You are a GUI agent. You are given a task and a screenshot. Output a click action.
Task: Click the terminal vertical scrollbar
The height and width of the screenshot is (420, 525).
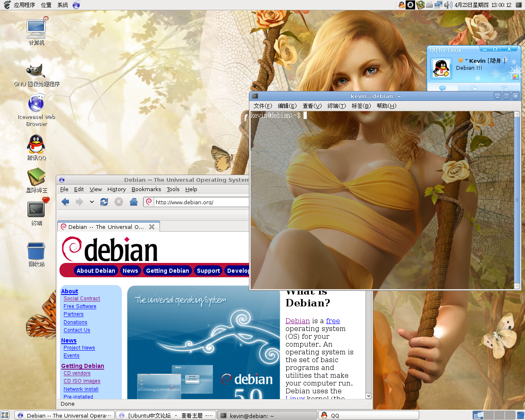pyautogui.click(x=517, y=200)
